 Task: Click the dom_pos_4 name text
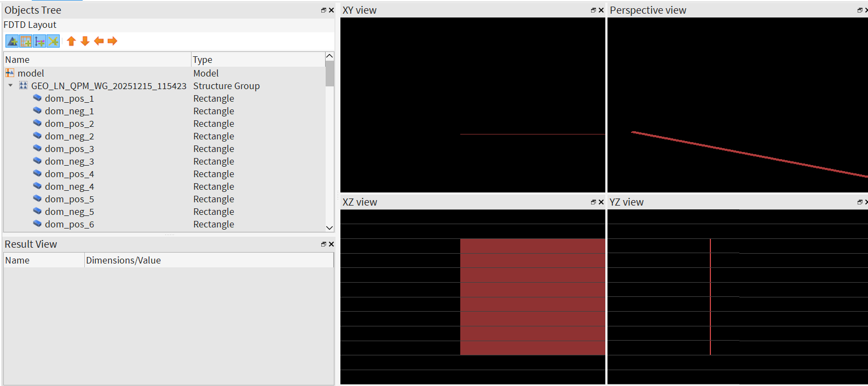70,174
